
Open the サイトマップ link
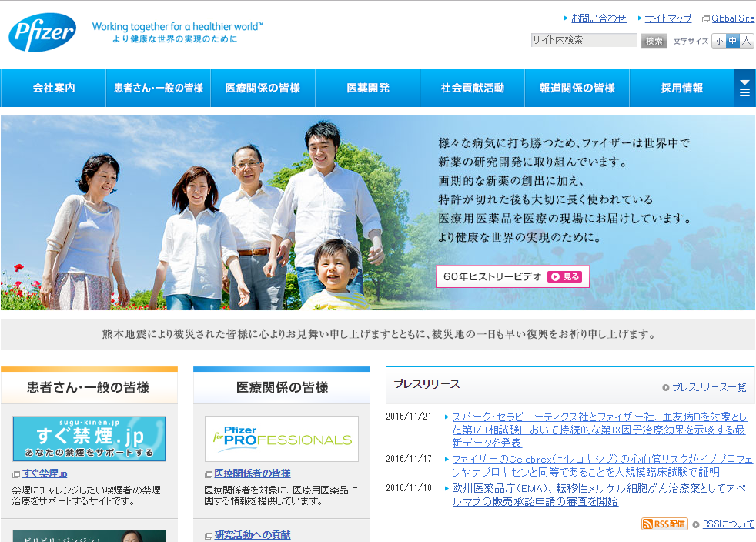point(667,18)
